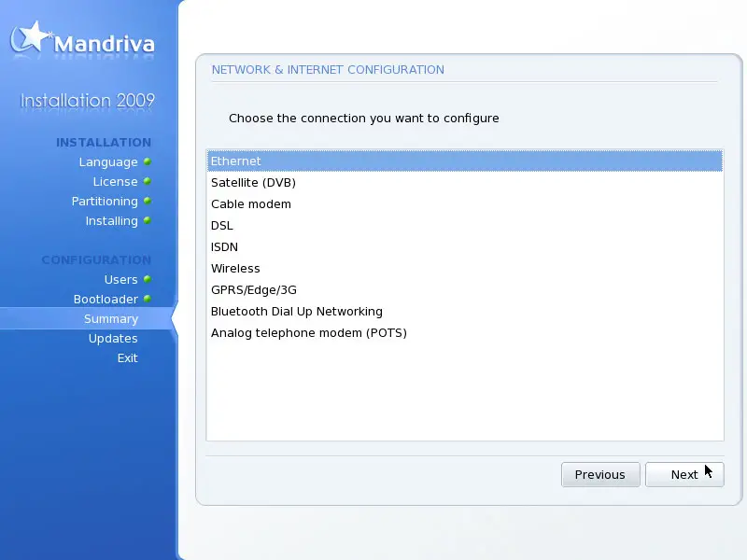This screenshot has height=560, width=747.
Task: Click the Next button
Action: tap(684, 474)
